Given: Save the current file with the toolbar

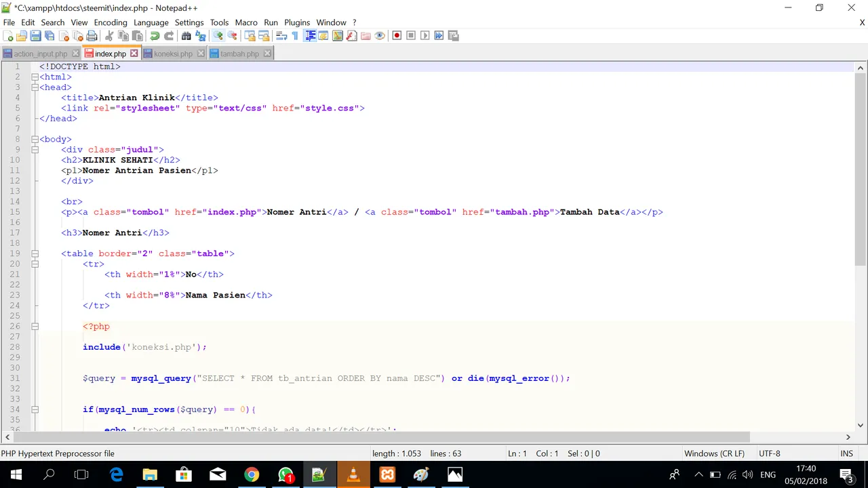Looking at the screenshot, I should (35, 36).
